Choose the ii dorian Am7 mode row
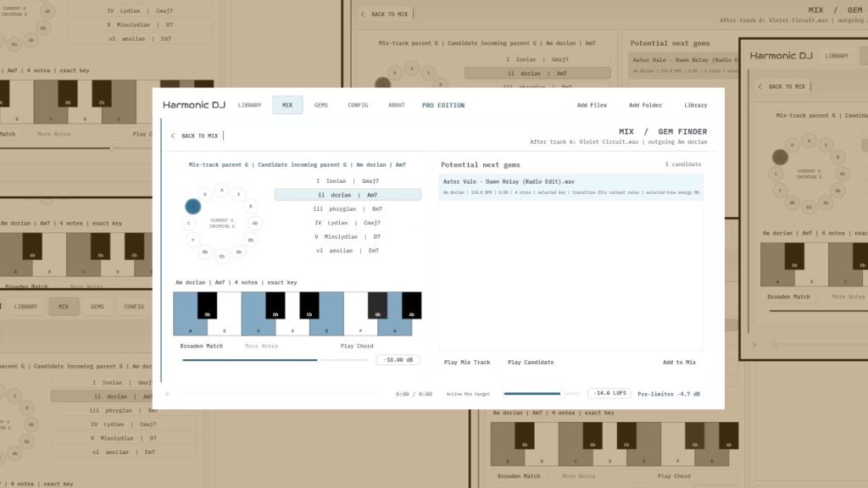Screen dimensions: 868x488 [348, 195]
